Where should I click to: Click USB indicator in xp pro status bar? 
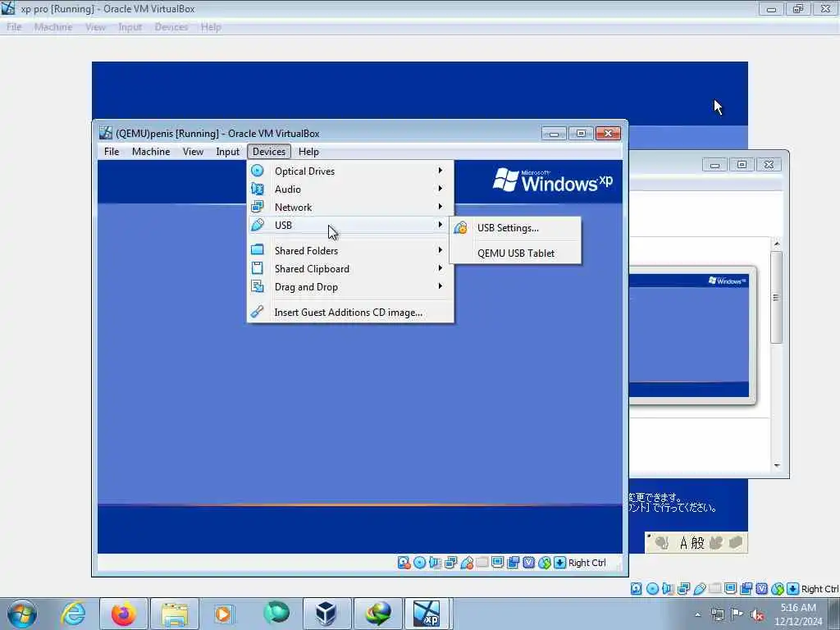[699, 589]
